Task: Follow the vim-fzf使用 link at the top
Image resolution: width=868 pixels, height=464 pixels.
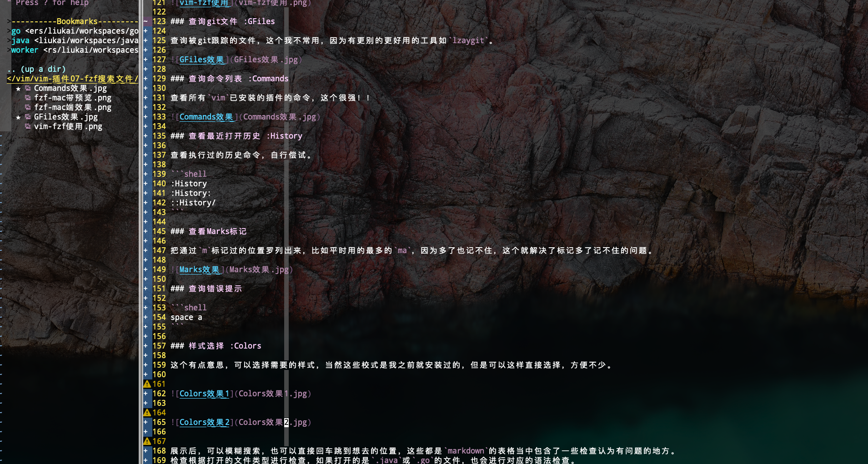Action: click(x=204, y=3)
